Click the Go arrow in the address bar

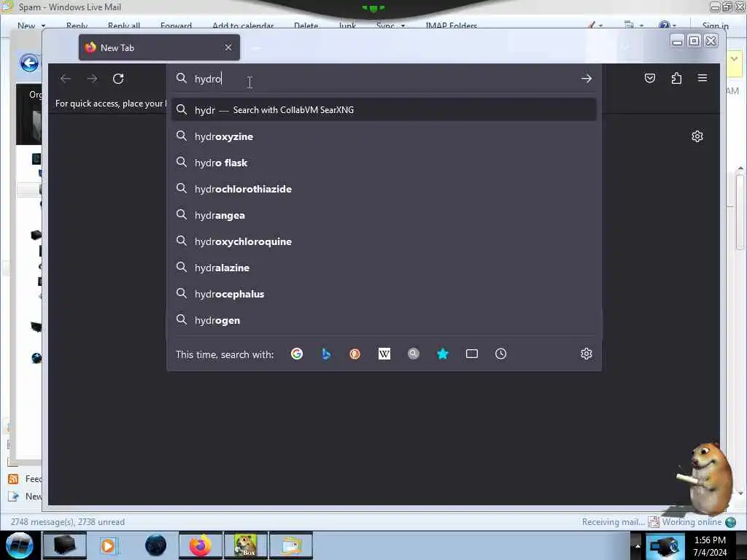(587, 79)
